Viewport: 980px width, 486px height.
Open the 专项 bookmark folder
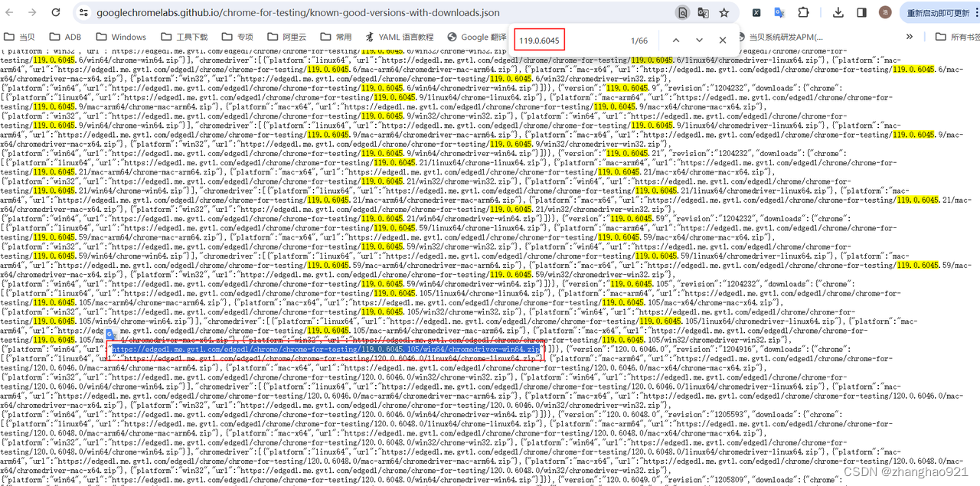tap(237, 37)
